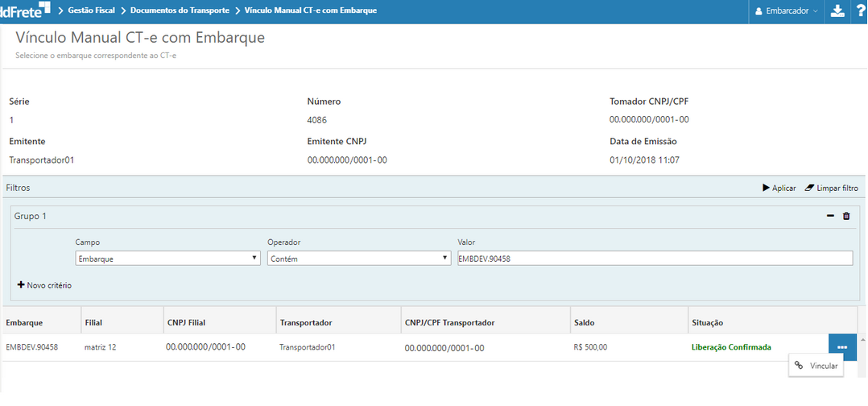
Task: Collapse Grupo 1 with minus icon
Action: click(830, 216)
